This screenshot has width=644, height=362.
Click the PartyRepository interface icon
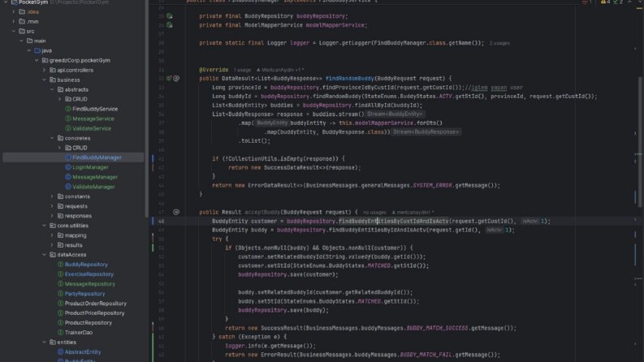tap(60, 294)
